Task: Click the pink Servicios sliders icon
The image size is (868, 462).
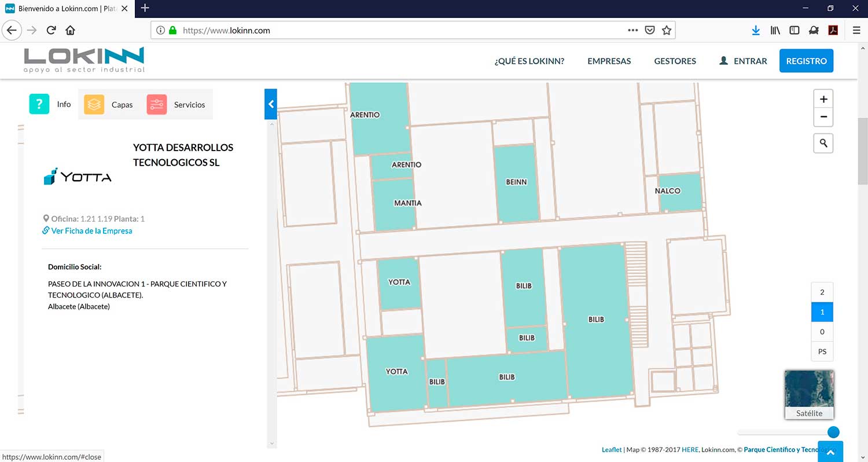Action: pos(156,105)
